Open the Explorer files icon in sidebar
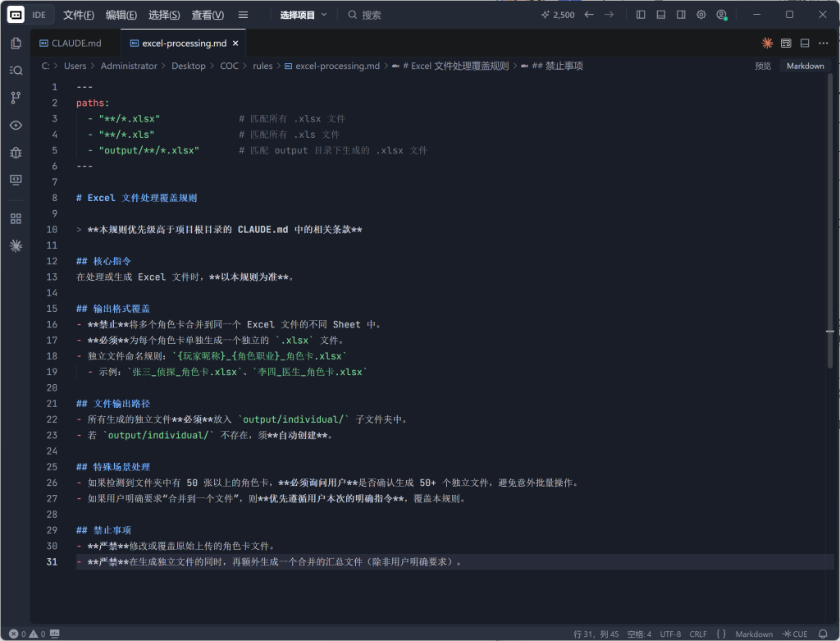The image size is (840, 641). pos(16,43)
